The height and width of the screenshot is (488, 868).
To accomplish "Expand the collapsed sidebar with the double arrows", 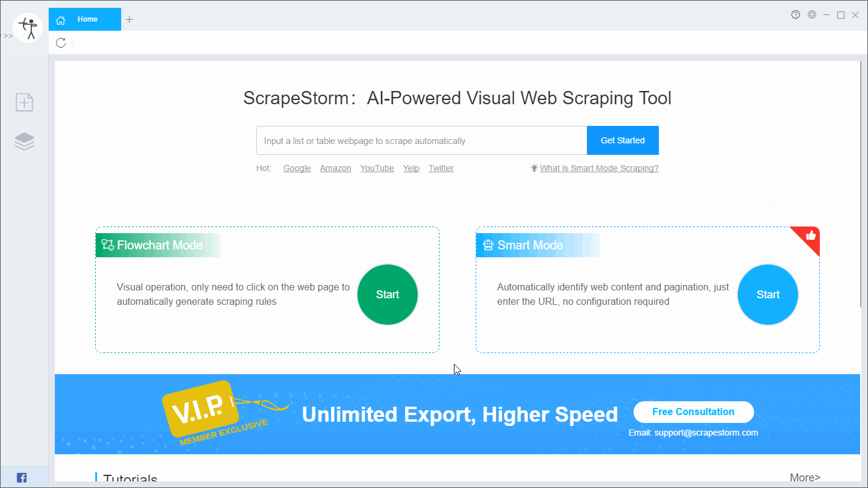I will [x=8, y=36].
